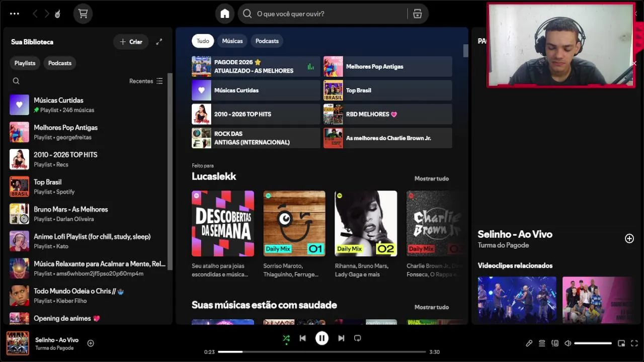The width and height of the screenshot is (644, 362).
Task: Skip to the next track
Action: (341, 338)
